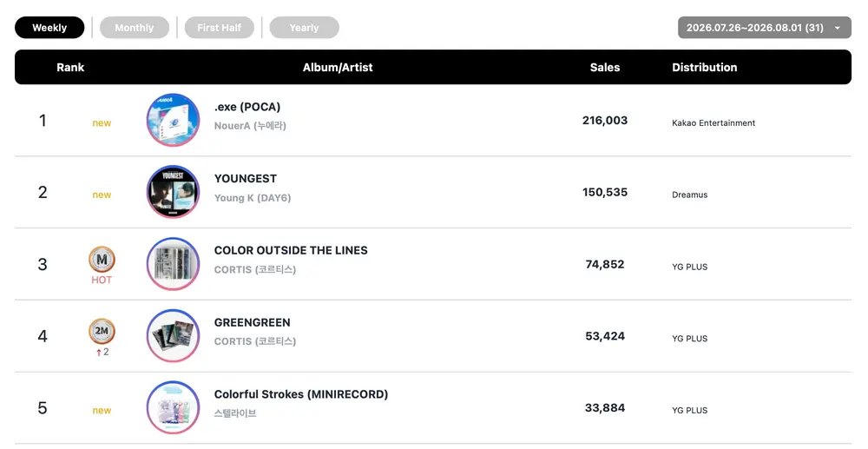Image resolution: width=868 pixels, height=449 pixels.
Task: Click the 2M badge icon
Action: (102, 331)
